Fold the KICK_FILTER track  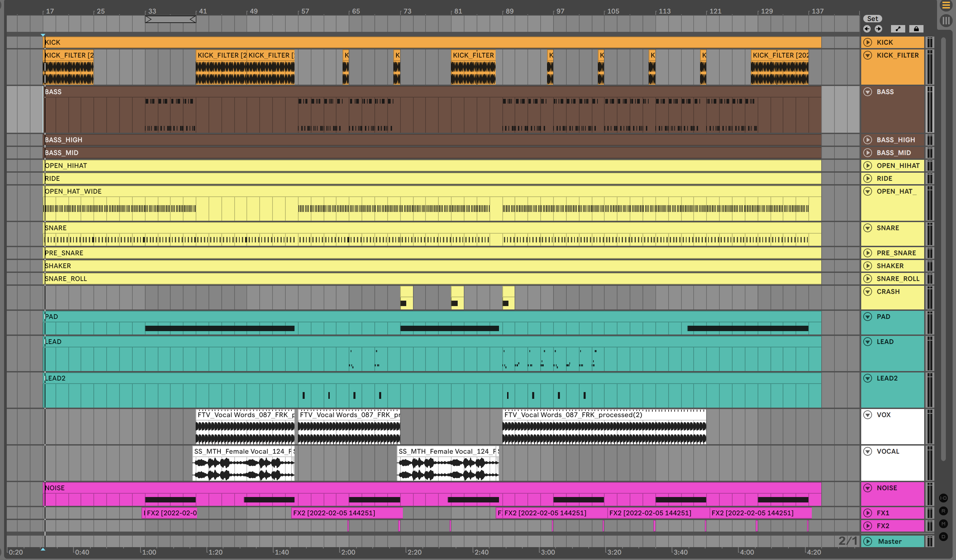pos(868,55)
